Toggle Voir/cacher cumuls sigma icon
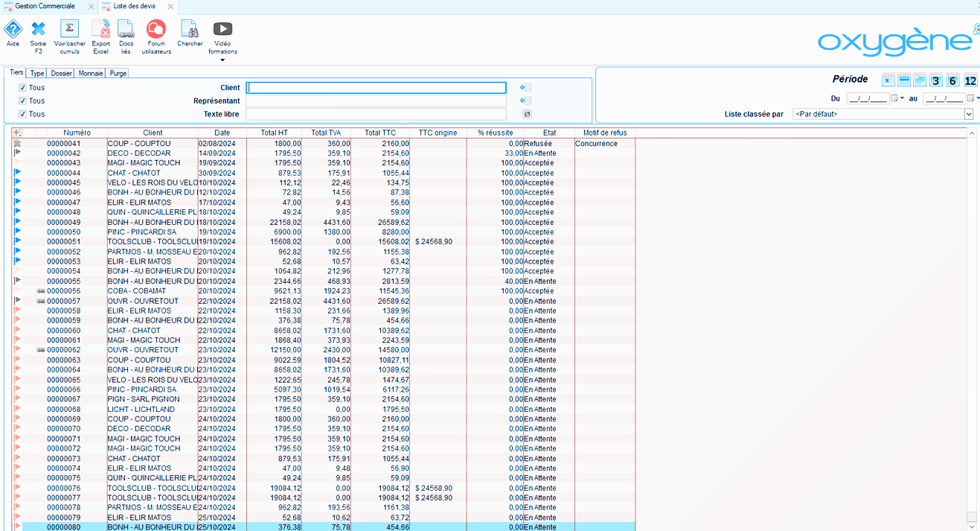Screen dimensions: 980x531 tap(69, 30)
